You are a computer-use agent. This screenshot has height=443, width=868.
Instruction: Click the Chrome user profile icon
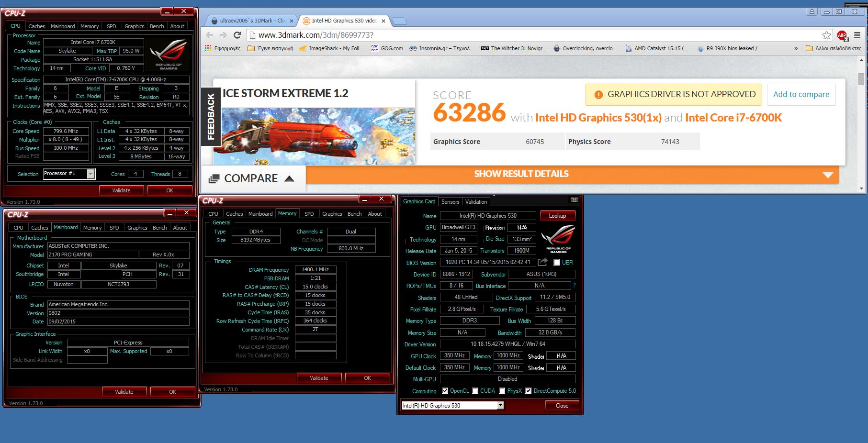812,11
